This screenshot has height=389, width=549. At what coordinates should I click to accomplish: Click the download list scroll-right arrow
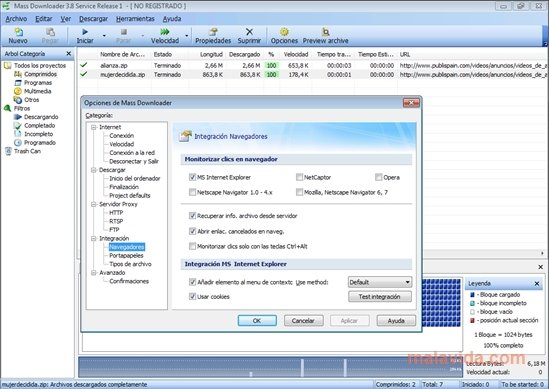542,253
